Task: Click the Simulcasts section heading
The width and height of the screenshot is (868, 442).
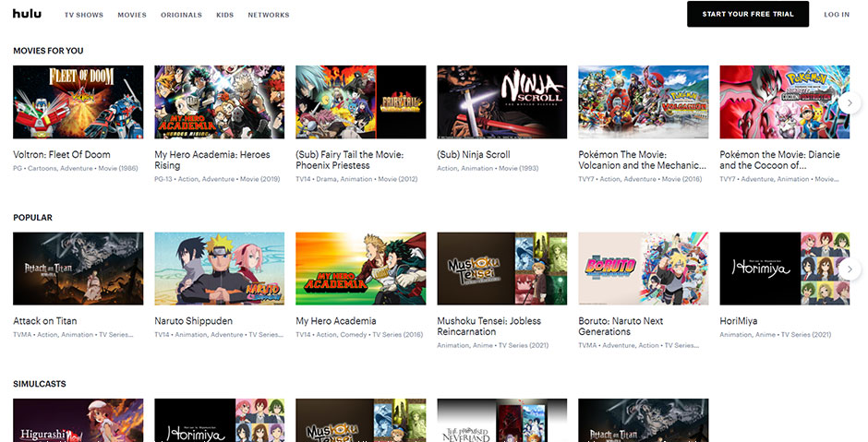Action: coord(40,384)
